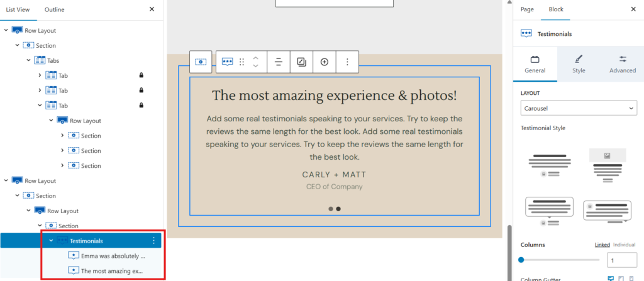Switch to the List View tab

tap(18, 9)
